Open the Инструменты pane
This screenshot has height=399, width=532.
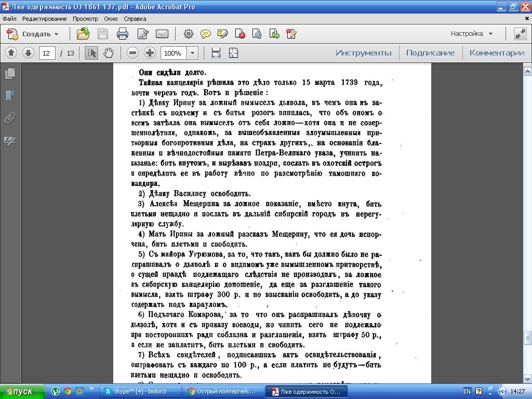click(363, 53)
